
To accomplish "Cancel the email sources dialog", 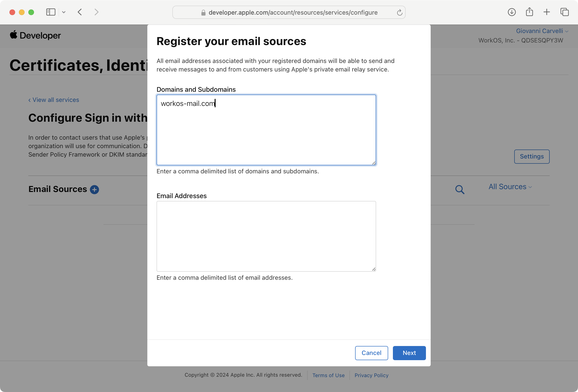I will pyautogui.click(x=371, y=353).
